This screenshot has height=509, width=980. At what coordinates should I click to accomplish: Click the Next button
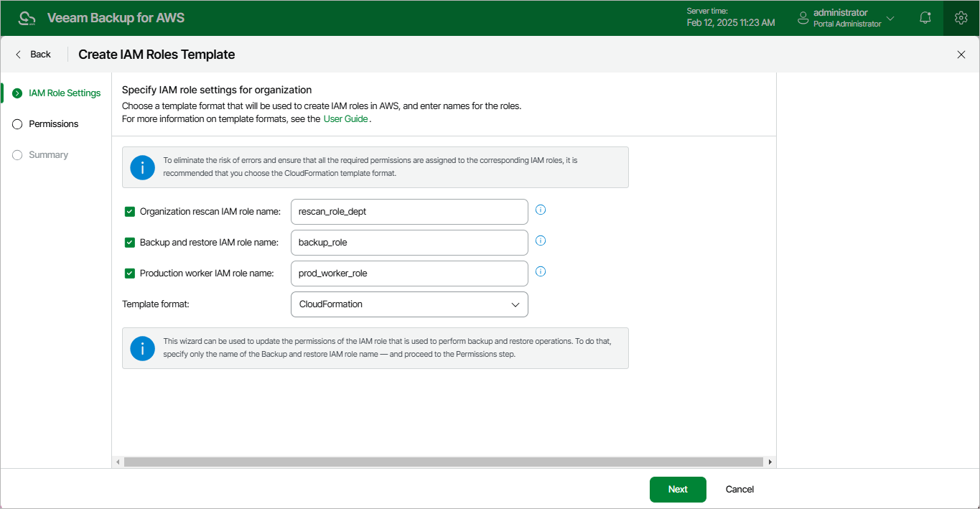[677, 489]
